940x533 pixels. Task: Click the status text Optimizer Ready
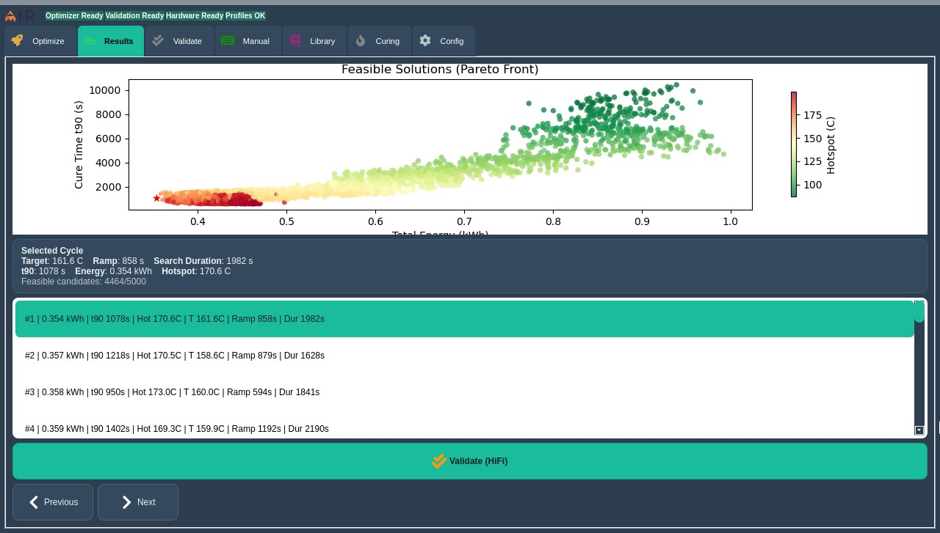(74, 16)
